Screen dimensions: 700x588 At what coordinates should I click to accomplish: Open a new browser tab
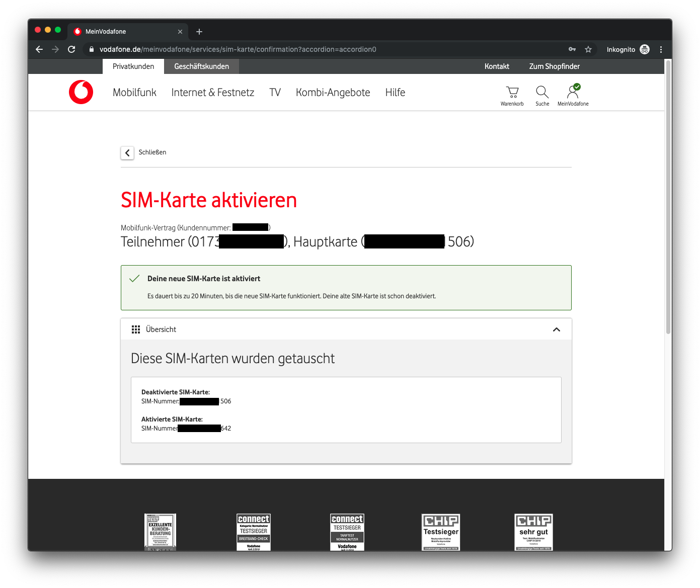(x=199, y=32)
